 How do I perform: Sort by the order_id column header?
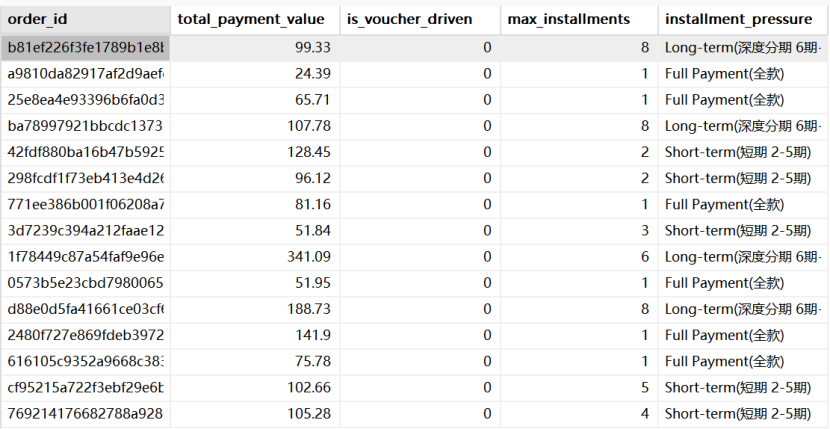[85, 20]
